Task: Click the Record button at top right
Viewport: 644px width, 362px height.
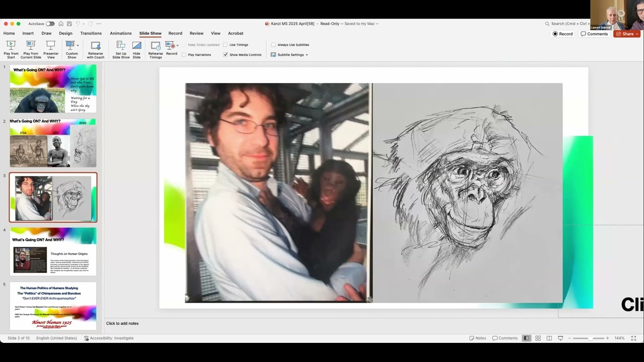Action: 563,34
